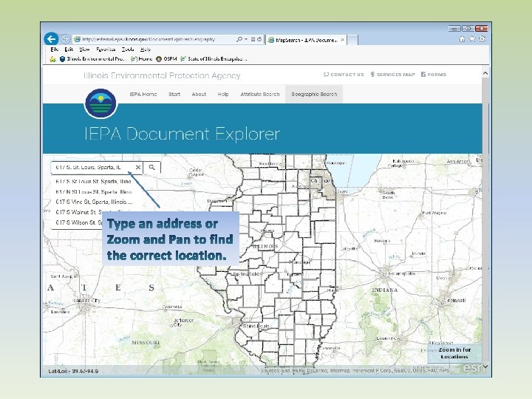This screenshot has width=532, height=399.
Task: Click the Lat/Lon coordinates readout
Action: [x=73, y=371]
